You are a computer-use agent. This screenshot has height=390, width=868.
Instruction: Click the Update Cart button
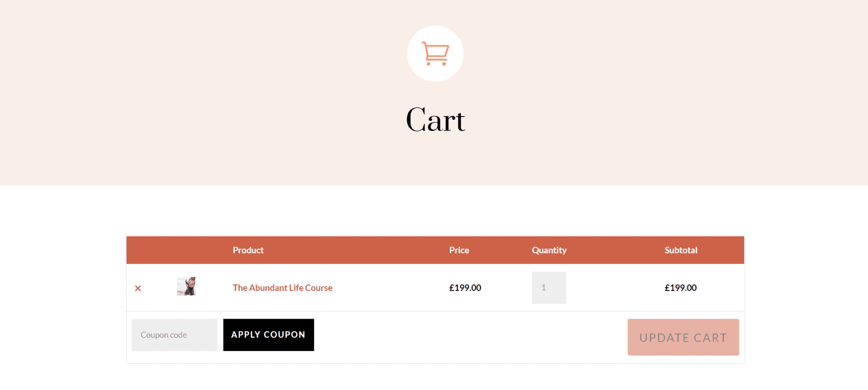pos(683,337)
